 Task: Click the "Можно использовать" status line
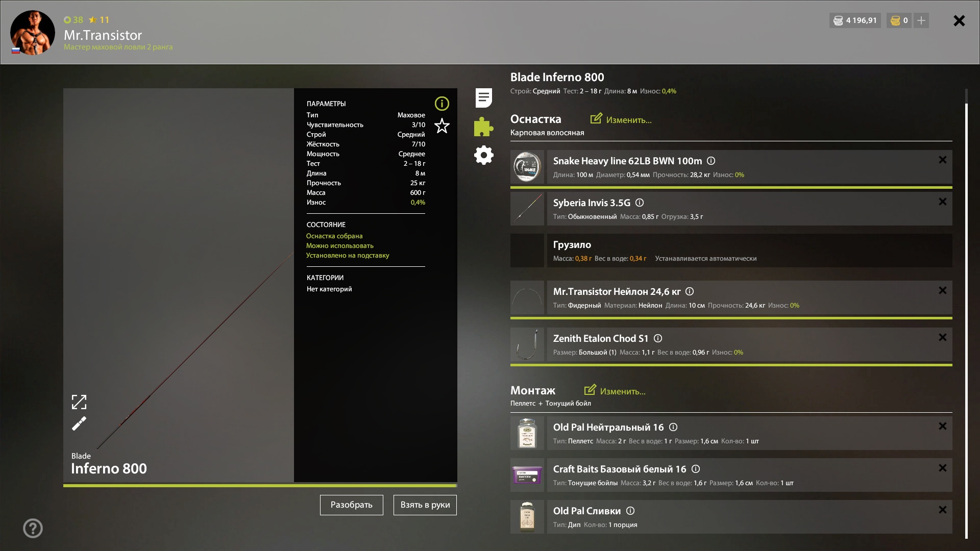[340, 245]
